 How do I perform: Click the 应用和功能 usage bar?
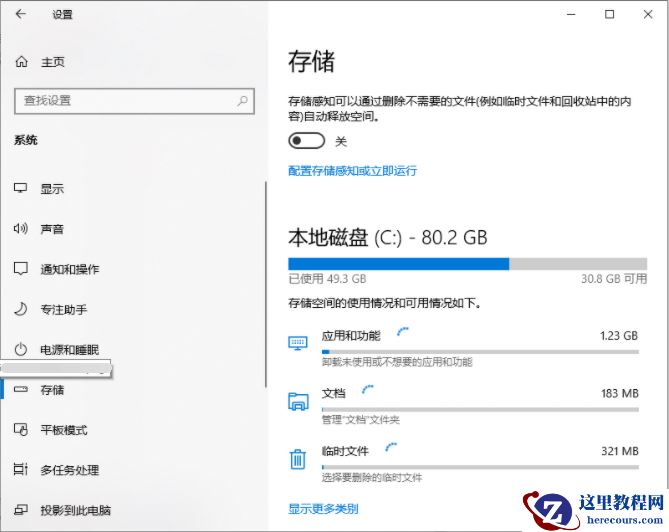coord(480,352)
